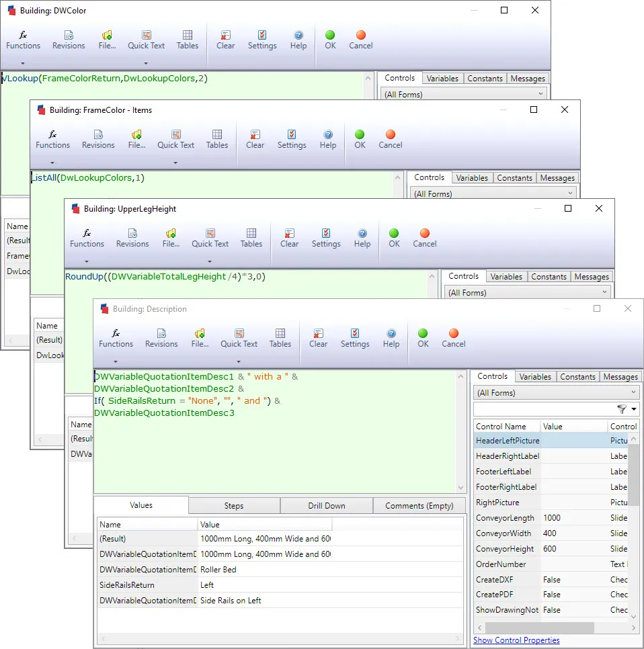644x649 pixels.
Task: Select the HeaderLeftPicture control row
Action: [x=506, y=440]
